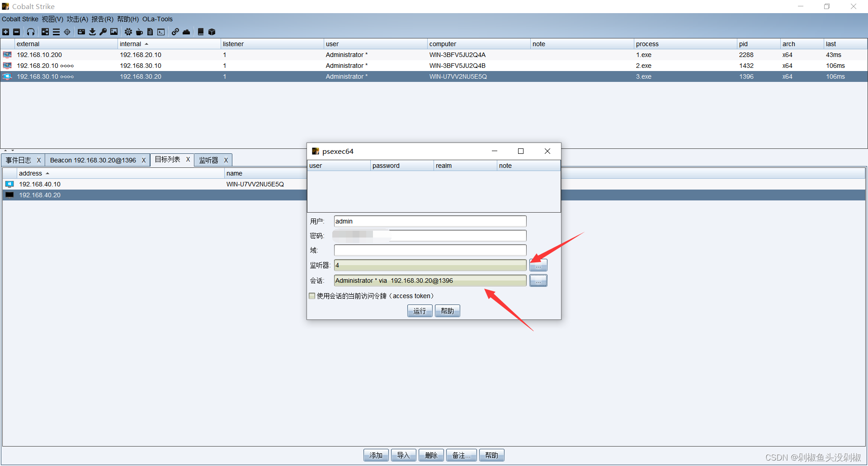Click the password column header in psexec64
The height and width of the screenshot is (466, 868).
pos(402,166)
